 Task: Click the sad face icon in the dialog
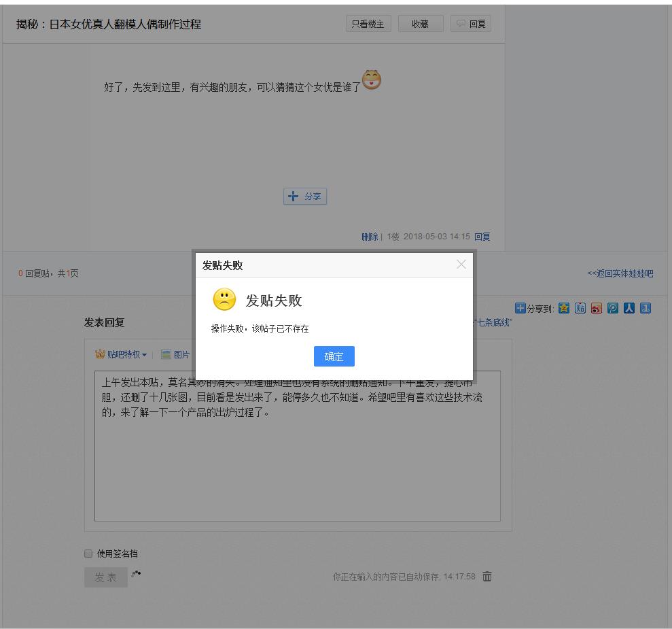[224, 299]
